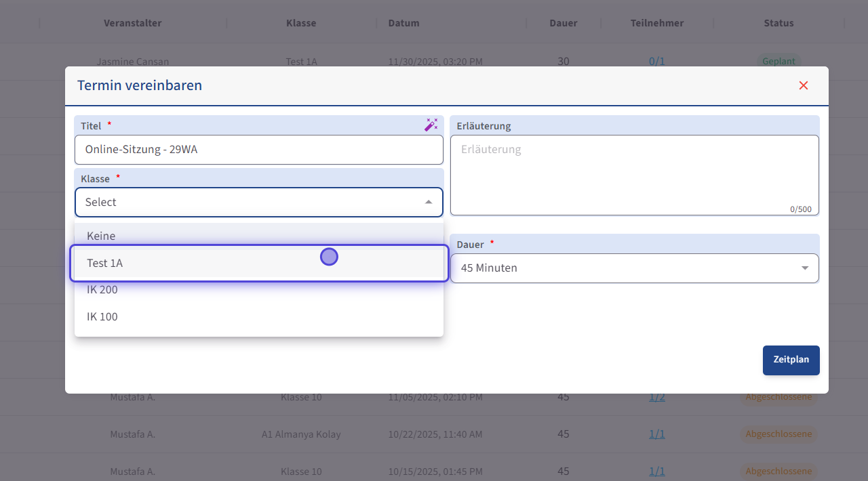The height and width of the screenshot is (481, 868).
Task: Click the Teilnehmer column header
Action: point(656,23)
